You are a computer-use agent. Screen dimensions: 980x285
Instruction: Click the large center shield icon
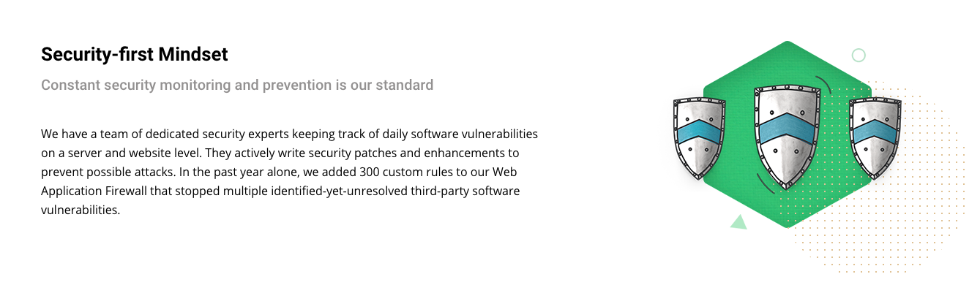point(788,136)
